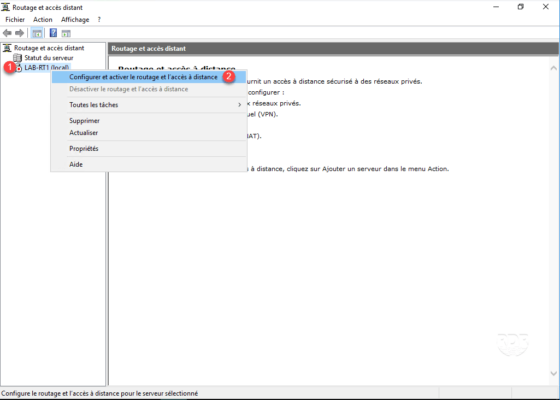This screenshot has height=400, width=560.
Task: Open the Affichage menu
Action: pyautogui.click(x=75, y=20)
